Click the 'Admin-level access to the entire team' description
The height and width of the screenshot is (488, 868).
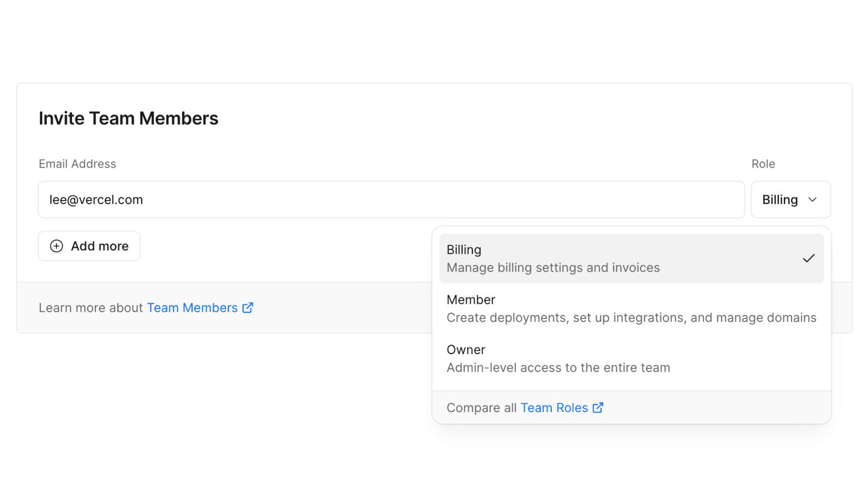point(558,368)
